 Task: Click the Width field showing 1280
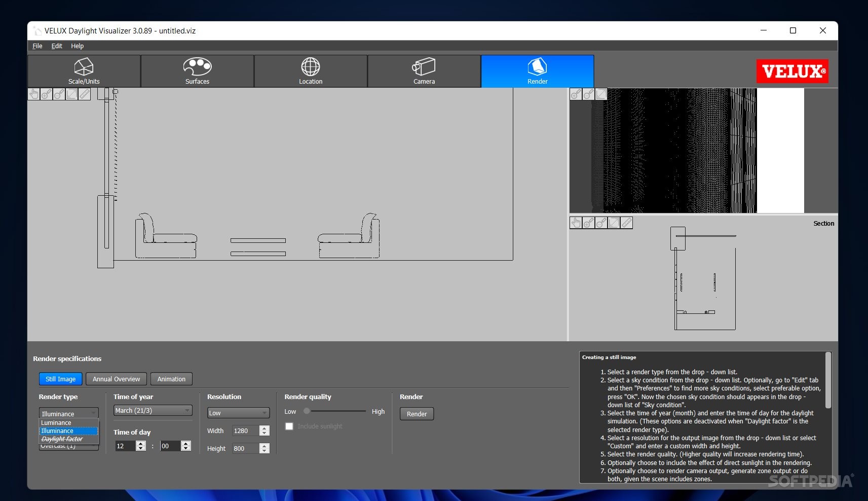coord(245,431)
